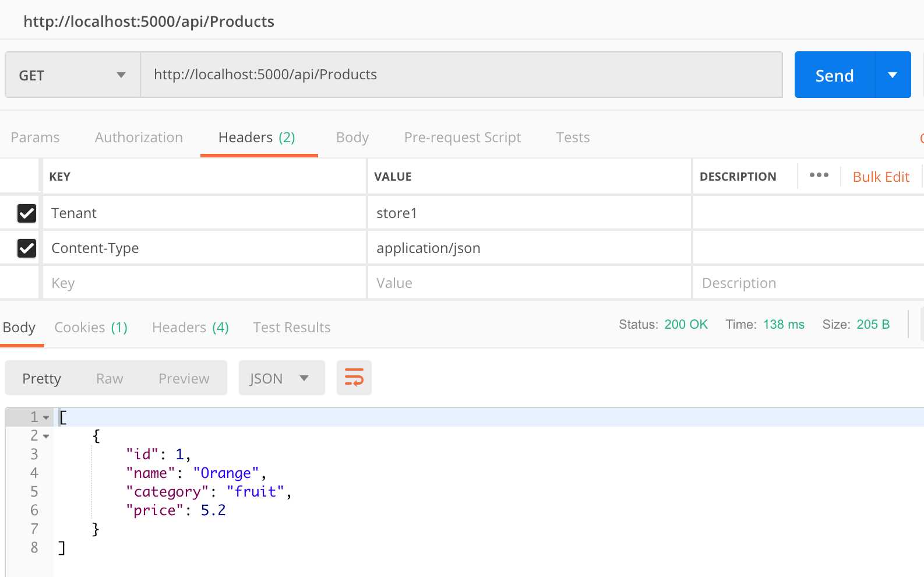Select the Preview view button

point(184,379)
